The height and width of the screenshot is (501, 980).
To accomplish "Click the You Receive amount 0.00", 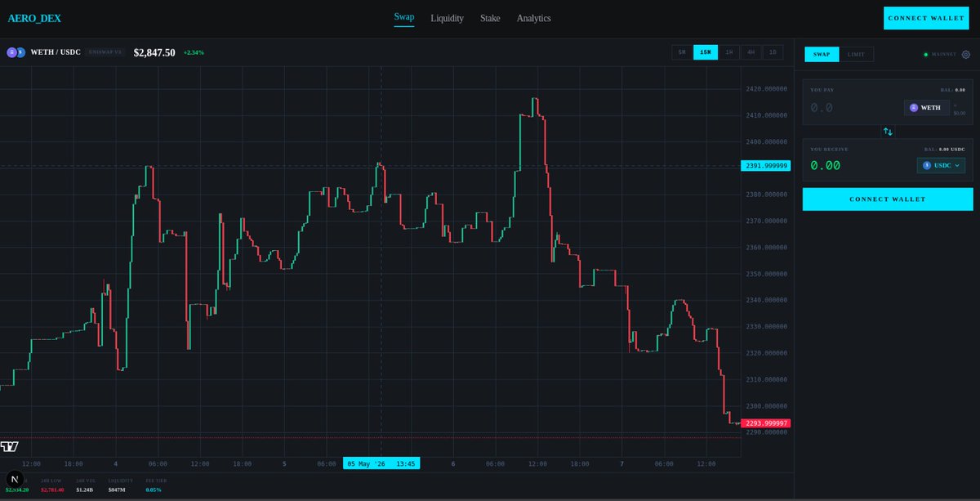I will (826, 165).
